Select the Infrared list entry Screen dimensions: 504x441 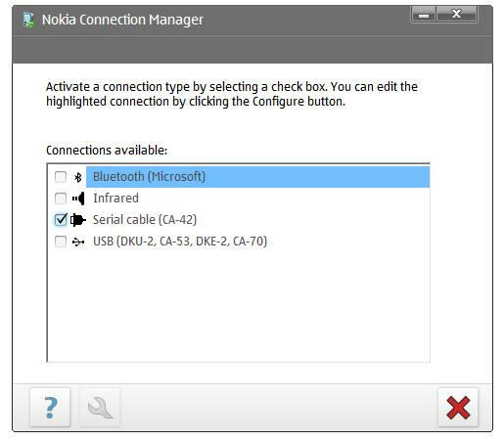[x=115, y=198]
